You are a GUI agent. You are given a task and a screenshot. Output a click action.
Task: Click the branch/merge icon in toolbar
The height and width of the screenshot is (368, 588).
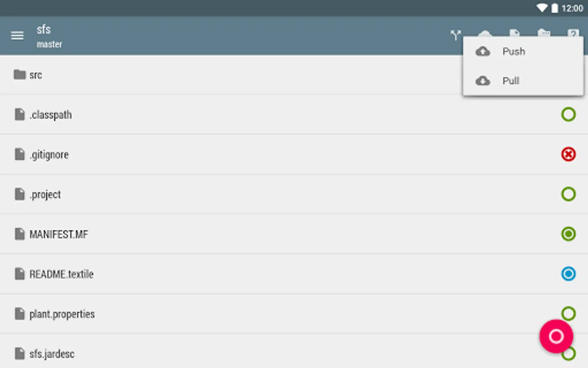(456, 36)
